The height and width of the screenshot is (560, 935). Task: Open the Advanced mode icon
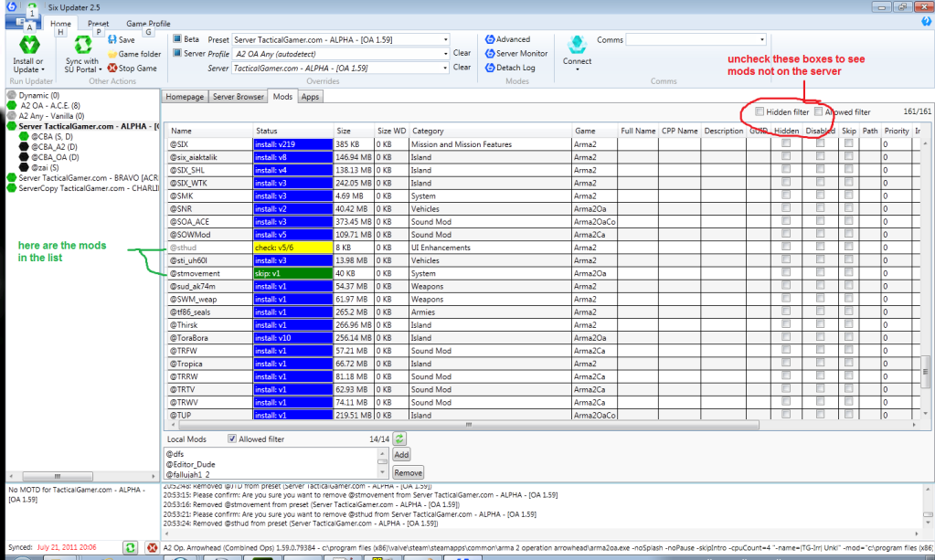(490, 39)
